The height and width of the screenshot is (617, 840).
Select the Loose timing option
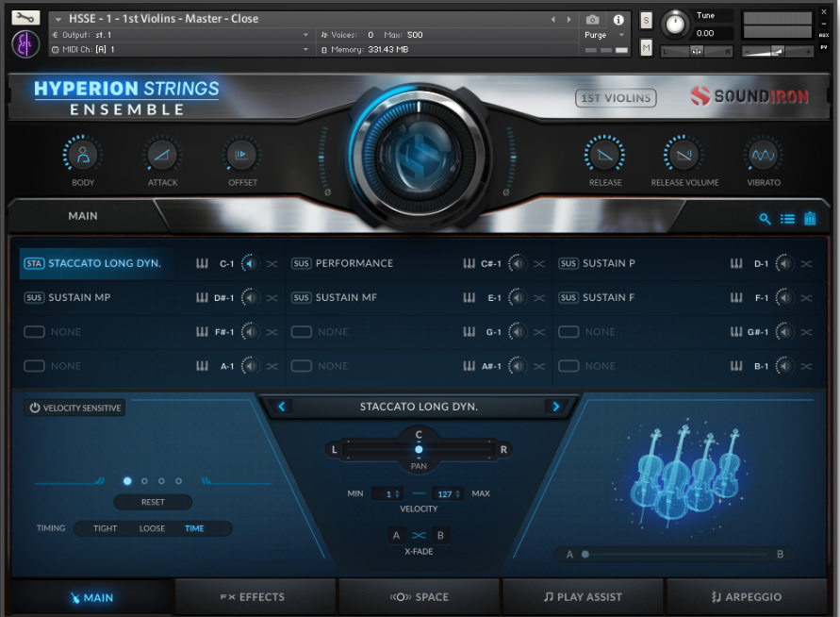152,528
